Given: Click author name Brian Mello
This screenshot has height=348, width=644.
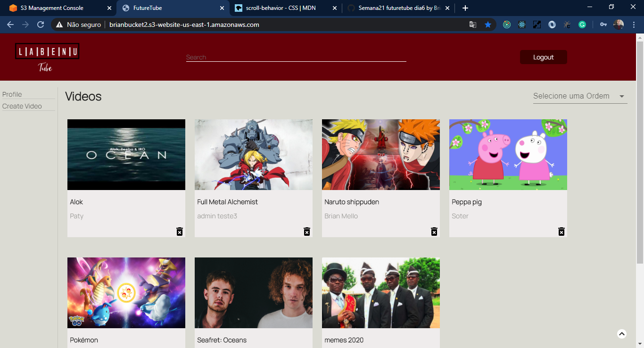Looking at the screenshot, I should pos(341,216).
